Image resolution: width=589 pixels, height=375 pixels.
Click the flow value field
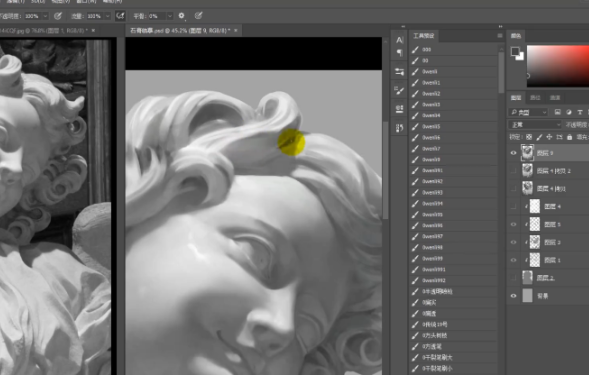[x=95, y=16]
